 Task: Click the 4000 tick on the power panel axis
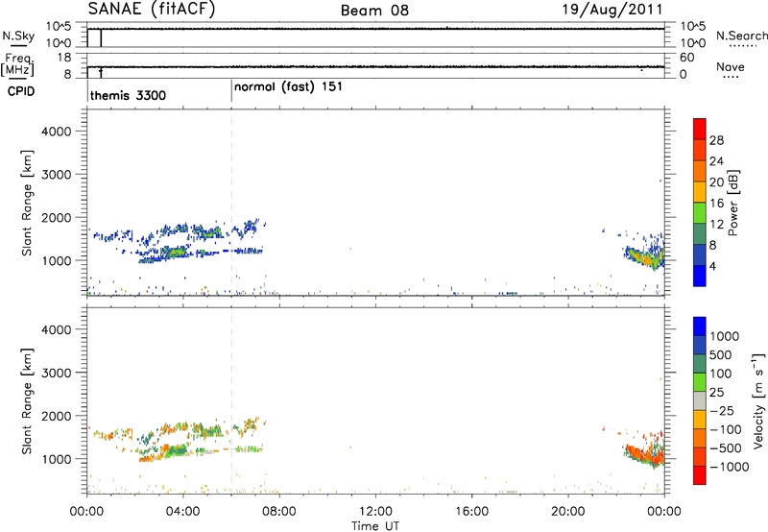[56, 132]
